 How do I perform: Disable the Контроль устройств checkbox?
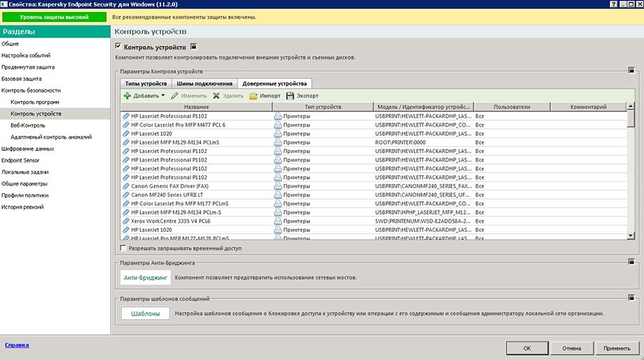(x=119, y=47)
